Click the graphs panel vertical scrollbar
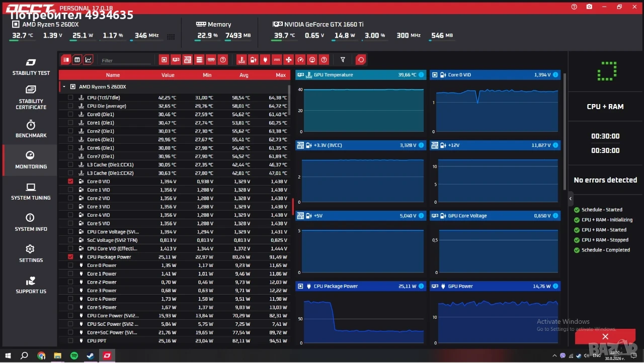 coord(564,132)
